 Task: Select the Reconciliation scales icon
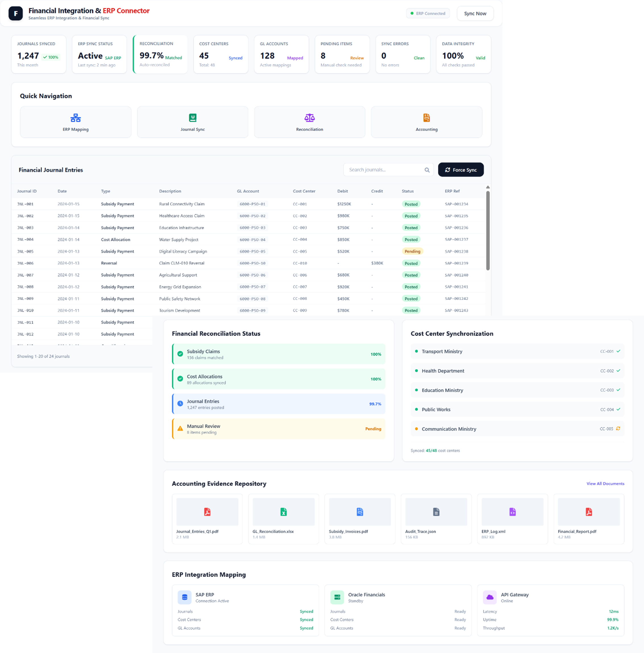tap(309, 118)
